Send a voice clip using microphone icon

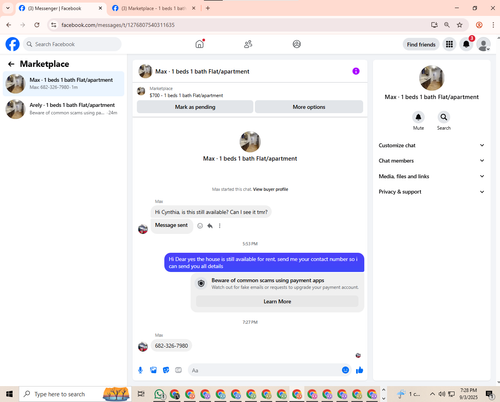click(x=140, y=370)
